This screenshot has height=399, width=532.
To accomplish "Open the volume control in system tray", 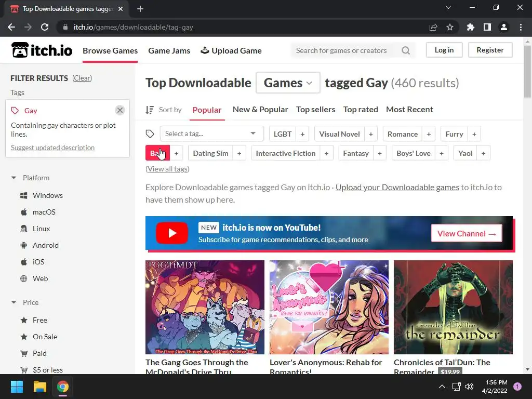I will 469,387.
